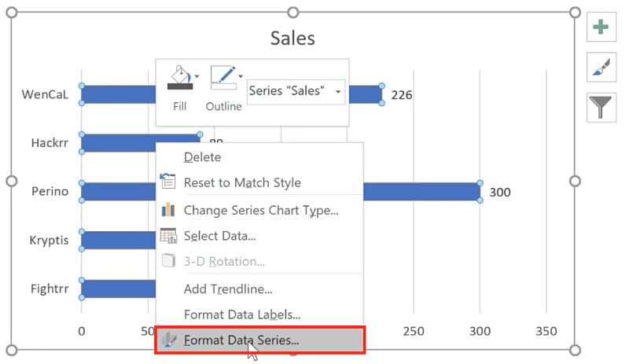
Task: Open Chart Styles paintbrush button
Action: 601,68
